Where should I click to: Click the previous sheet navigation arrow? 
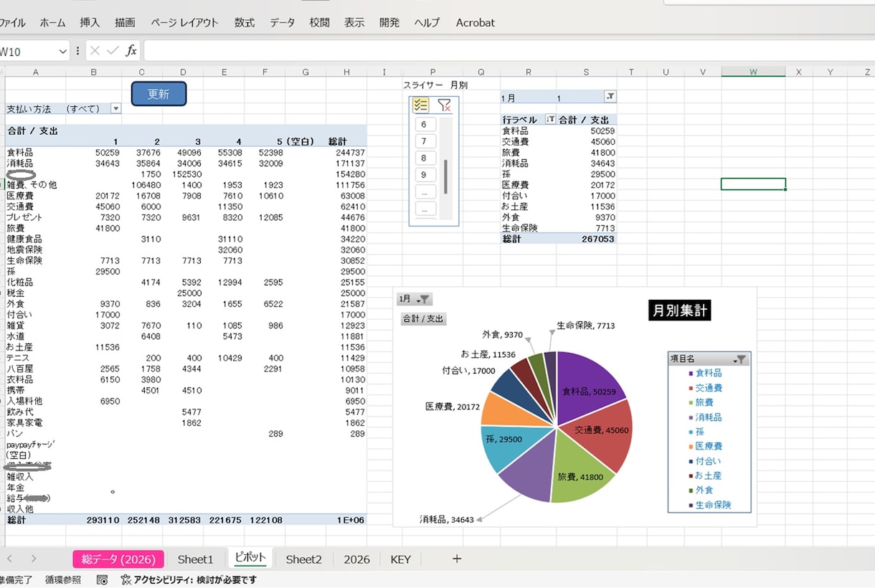(x=10, y=559)
